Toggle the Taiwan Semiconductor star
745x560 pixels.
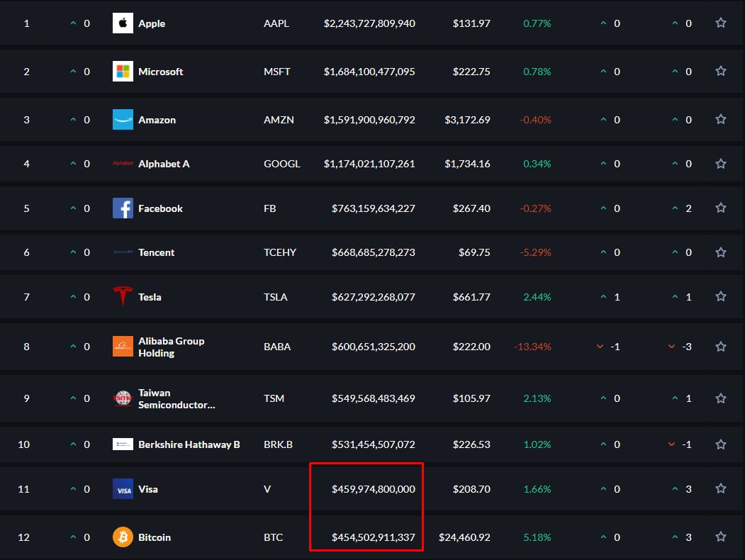coord(720,398)
